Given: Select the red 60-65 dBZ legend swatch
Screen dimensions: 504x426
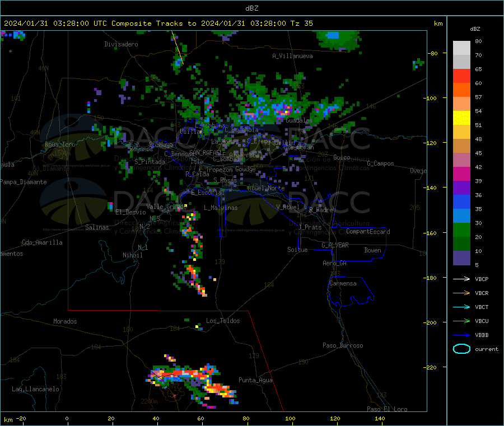Looking at the screenshot, I should [x=461, y=76].
